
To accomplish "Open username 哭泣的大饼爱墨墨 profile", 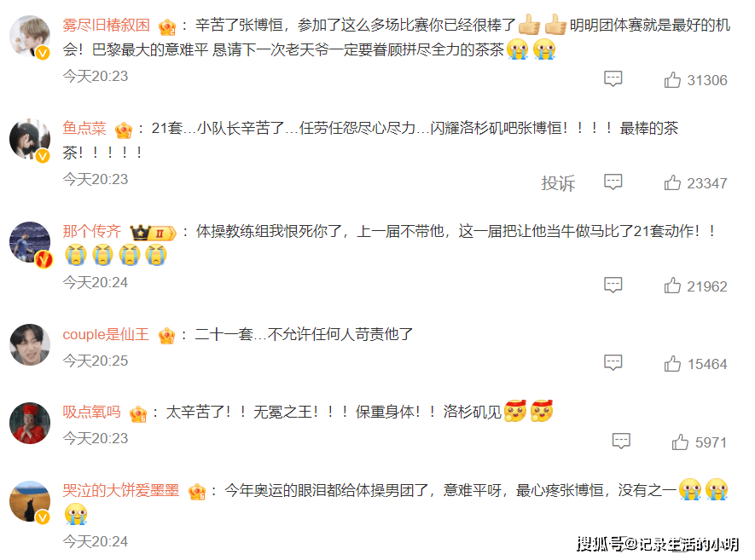I will [x=120, y=490].
